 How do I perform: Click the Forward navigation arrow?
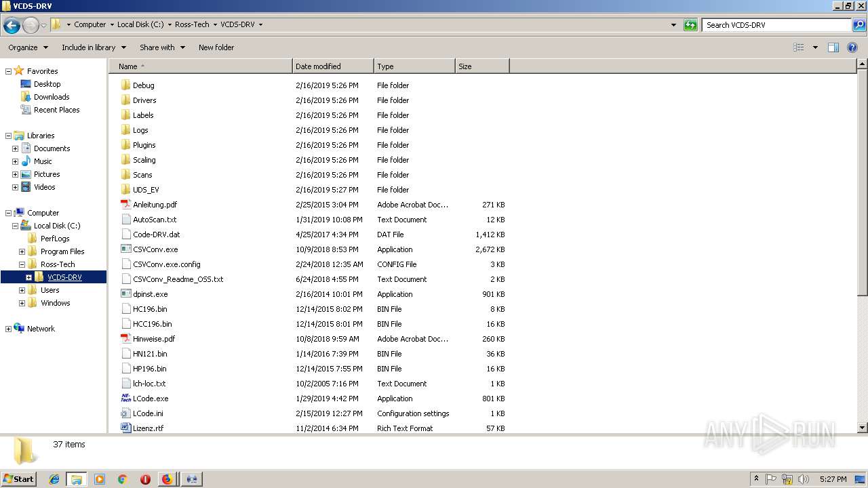point(31,25)
